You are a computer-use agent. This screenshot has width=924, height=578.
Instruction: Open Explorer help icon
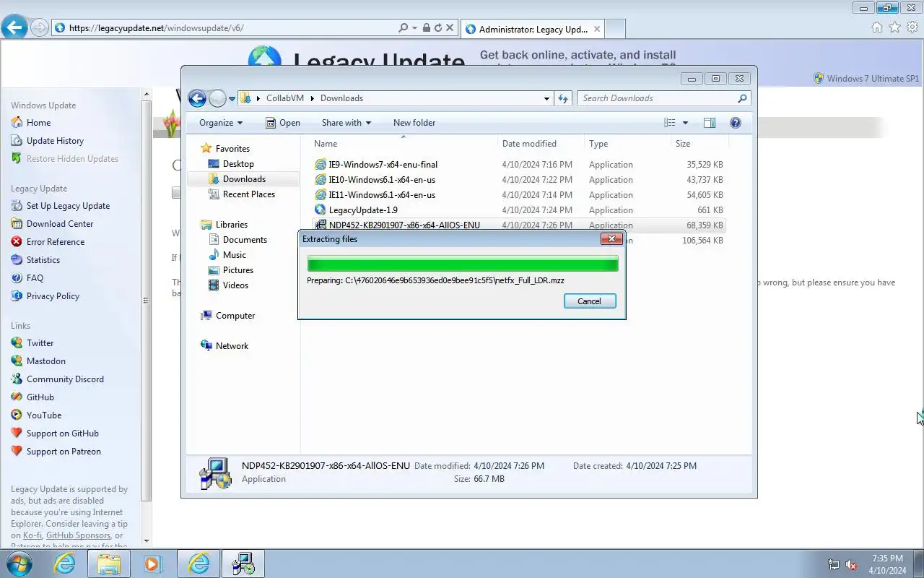click(x=736, y=123)
